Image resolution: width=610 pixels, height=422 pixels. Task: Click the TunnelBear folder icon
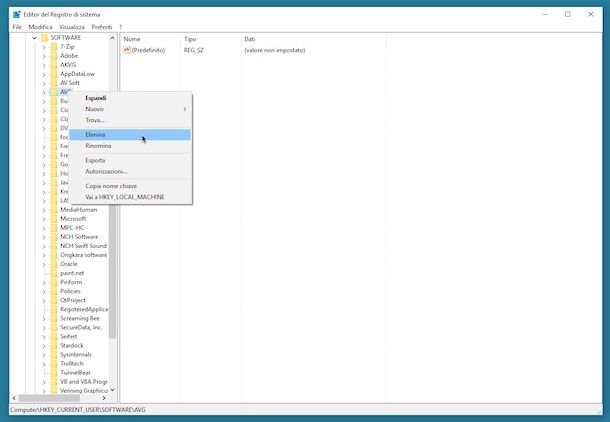54,373
